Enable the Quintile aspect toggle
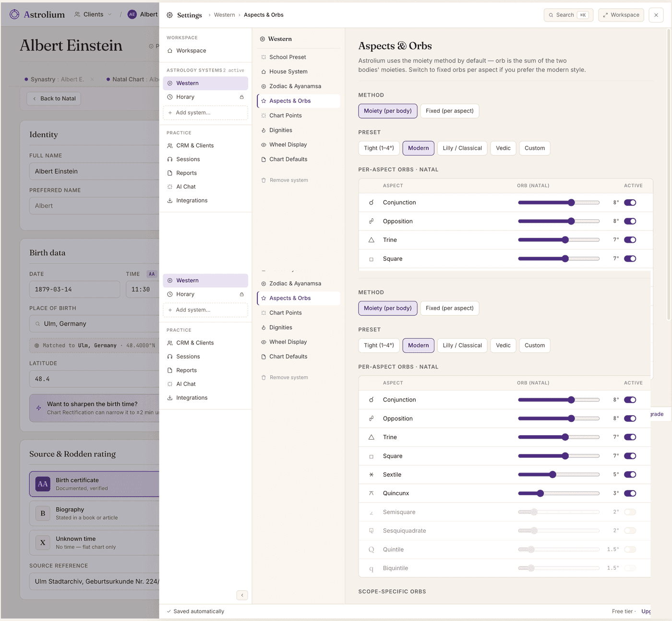This screenshot has height=621, width=672. pyautogui.click(x=630, y=549)
